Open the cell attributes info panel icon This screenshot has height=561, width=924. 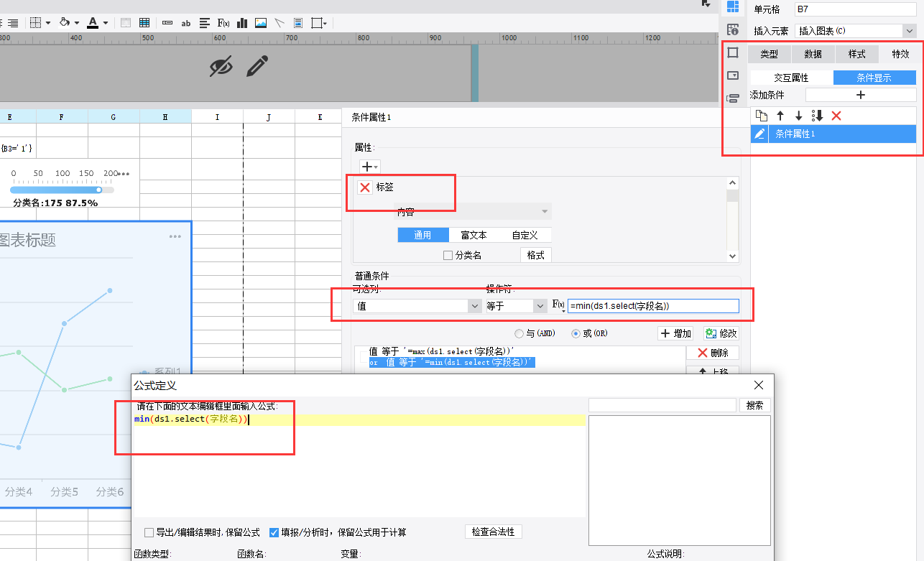coord(732,29)
